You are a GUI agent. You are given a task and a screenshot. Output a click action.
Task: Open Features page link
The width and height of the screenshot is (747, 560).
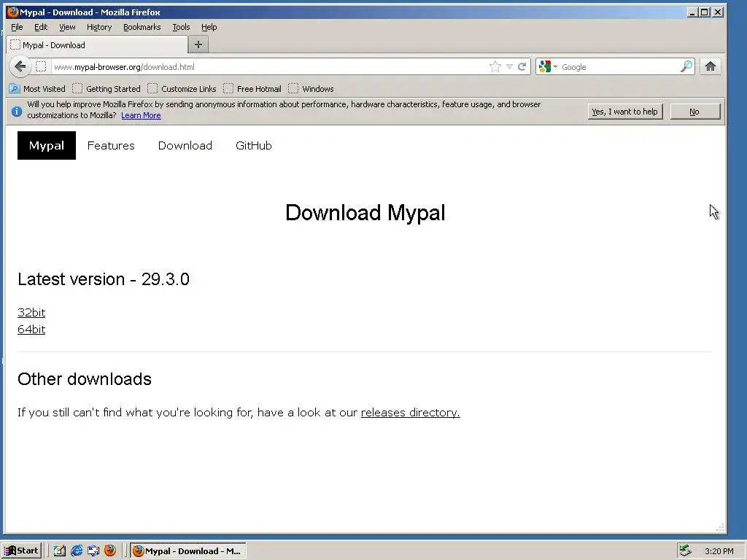(111, 145)
